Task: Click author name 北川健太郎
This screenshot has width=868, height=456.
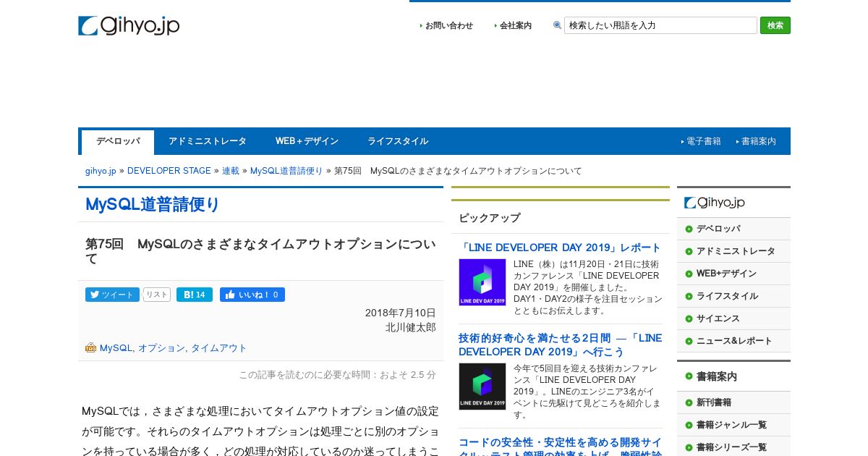Action: (411, 327)
